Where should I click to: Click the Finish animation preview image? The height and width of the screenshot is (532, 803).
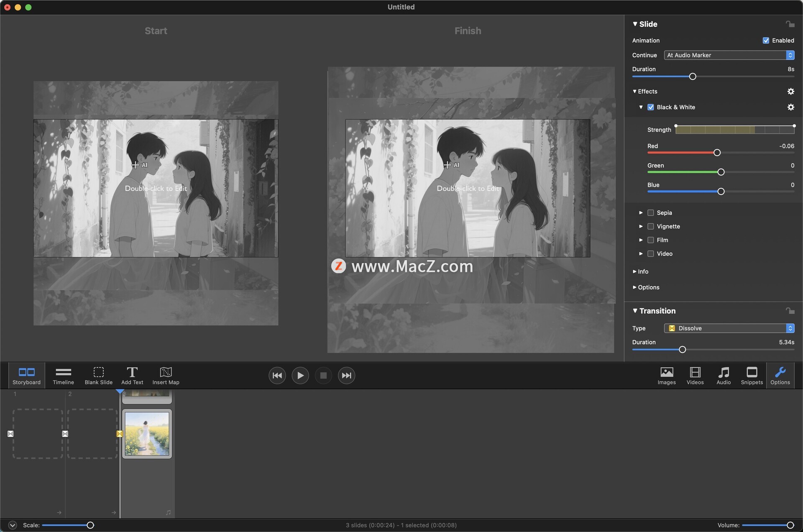468,188
